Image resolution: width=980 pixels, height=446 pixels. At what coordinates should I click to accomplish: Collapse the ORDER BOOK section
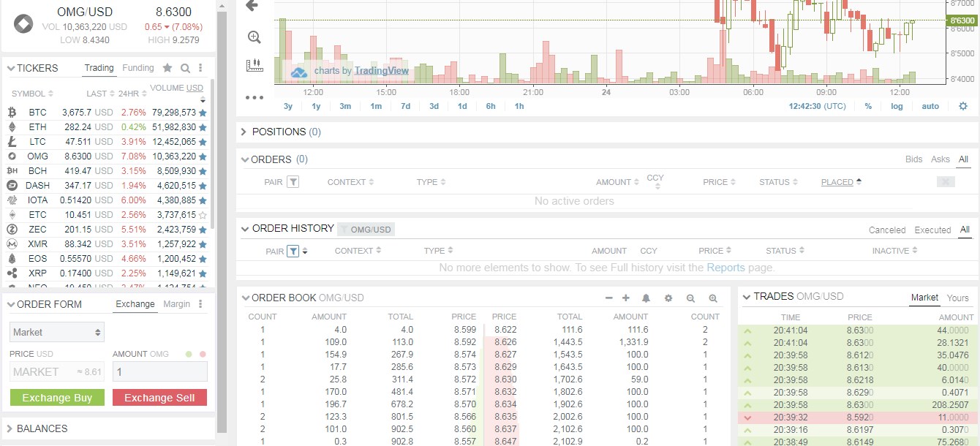tap(245, 297)
